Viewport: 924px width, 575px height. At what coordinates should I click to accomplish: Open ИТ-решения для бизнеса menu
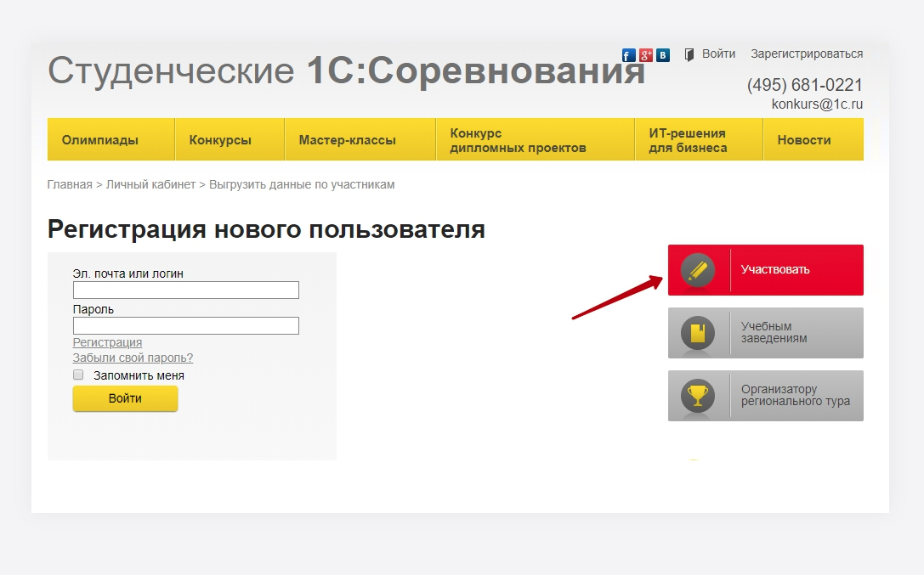pos(688,140)
